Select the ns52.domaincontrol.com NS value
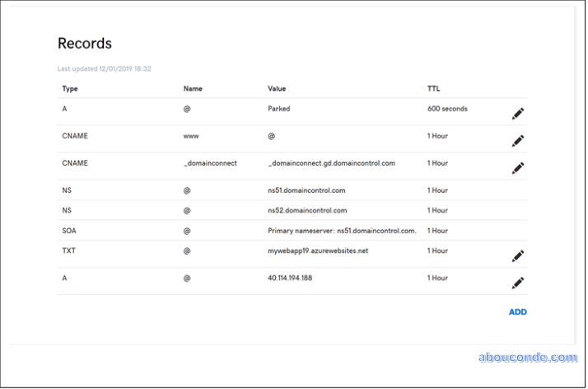 pyautogui.click(x=307, y=211)
